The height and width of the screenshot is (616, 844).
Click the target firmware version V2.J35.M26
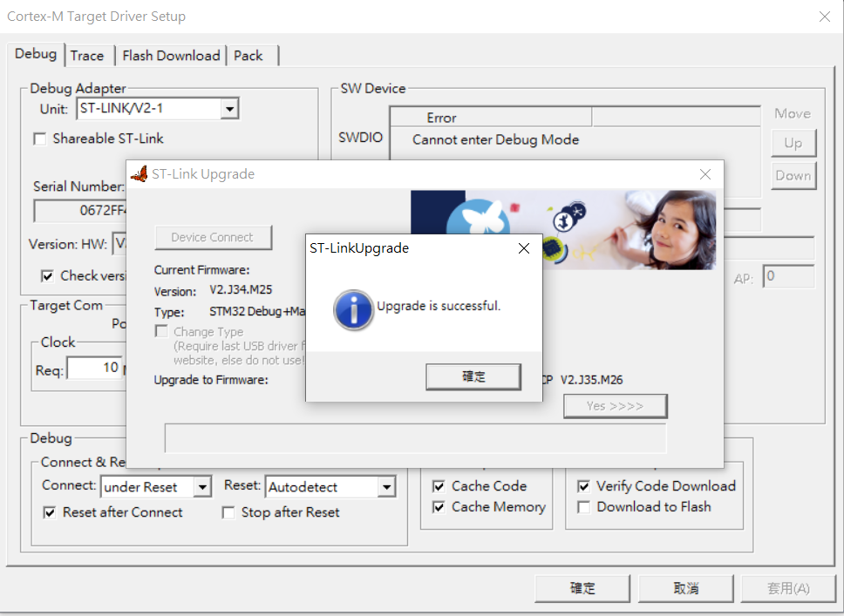(x=591, y=380)
